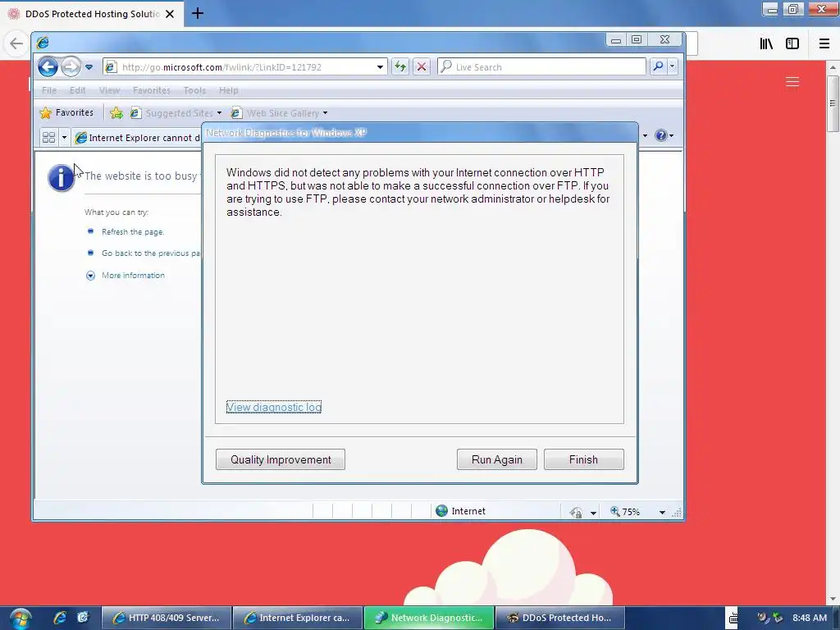Switch to 'DDoS Protected Ho...' taskbar window
Screen dimensions: 840x630
tap(560, 618)
